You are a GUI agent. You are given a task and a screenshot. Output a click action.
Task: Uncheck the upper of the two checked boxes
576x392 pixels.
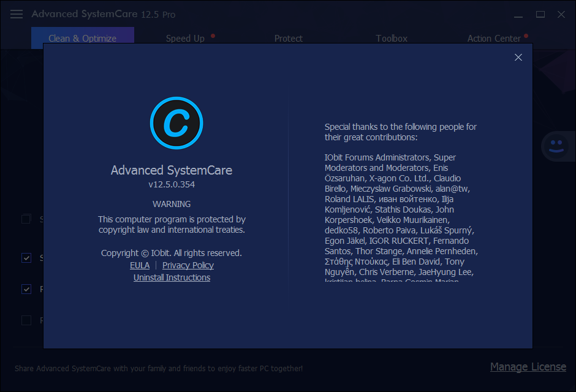[x=26, y=258]
